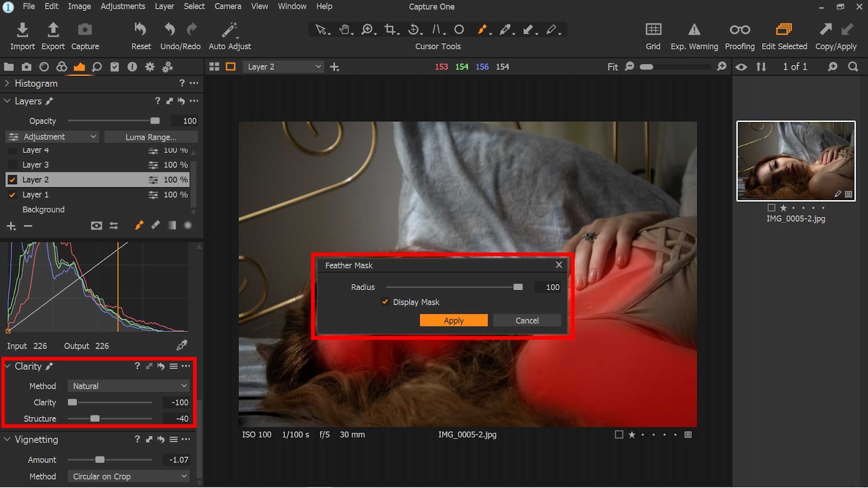868x488 pixels.
Task: Open the Adjustments menu
Action: [x=123, y=7]
